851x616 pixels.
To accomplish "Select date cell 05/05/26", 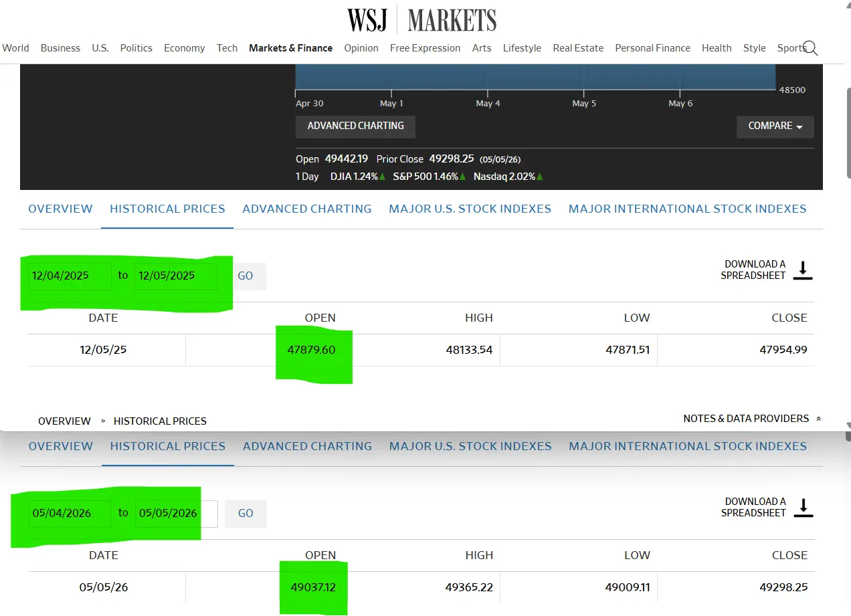I will pos(103,587).
